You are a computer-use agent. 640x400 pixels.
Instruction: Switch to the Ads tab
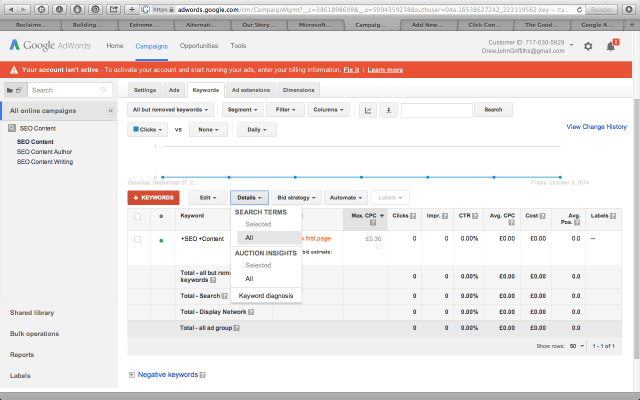[x=174, y=90]
